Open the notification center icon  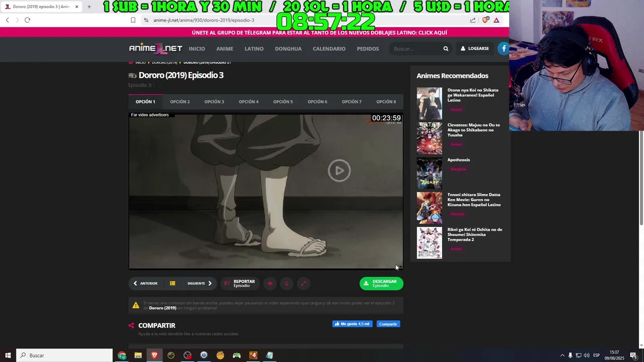(x=633, y=355)
